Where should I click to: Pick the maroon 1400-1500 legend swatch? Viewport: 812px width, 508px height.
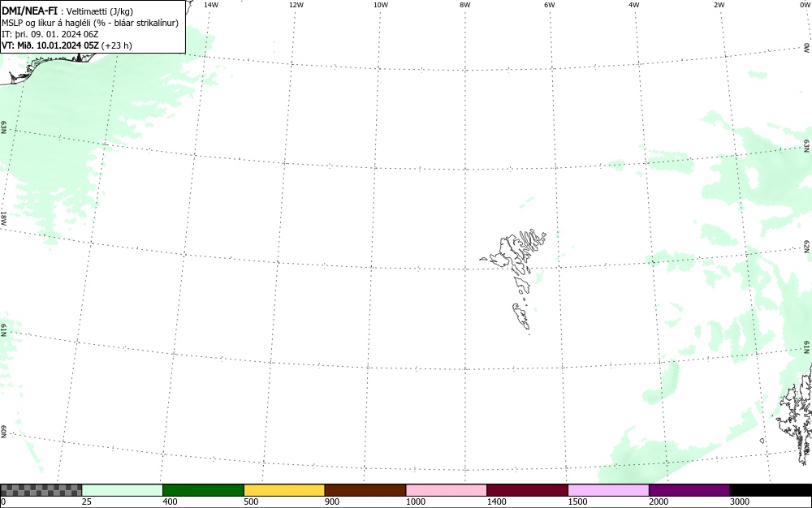coord(527,490)
